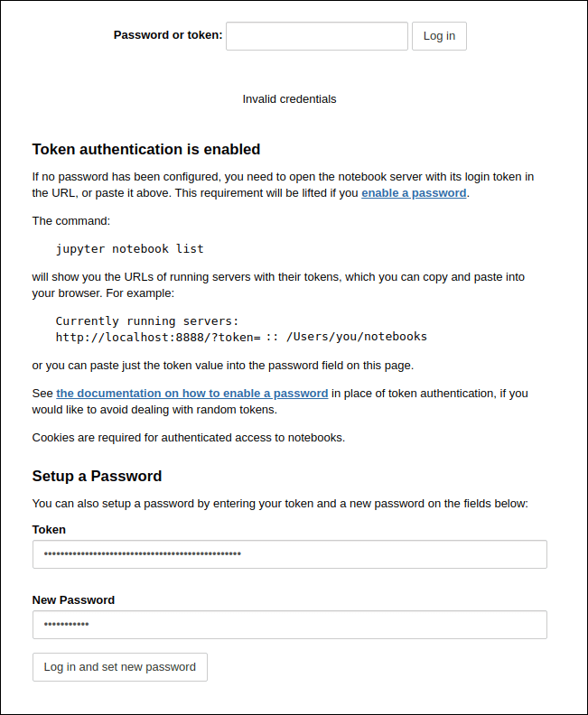588x715 pixels.
Task: Focus the Token field under Setup a Password
Action: [289, 554]
